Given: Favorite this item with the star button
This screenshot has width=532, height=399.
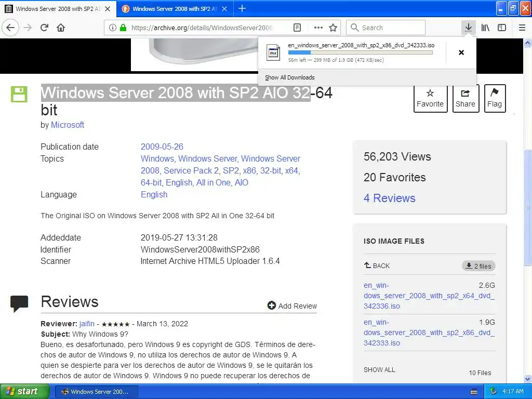Looking at the screenshot, I should [x=430, y=98].
